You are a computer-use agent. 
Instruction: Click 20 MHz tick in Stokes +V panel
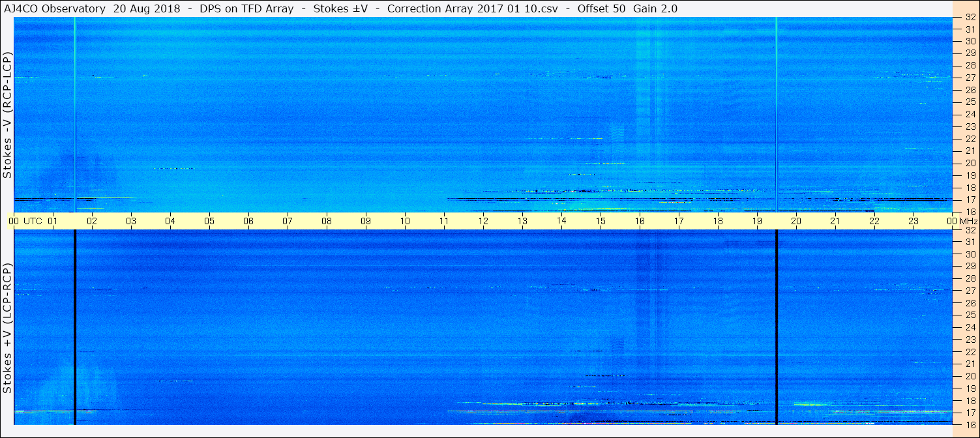click(970, 376)
